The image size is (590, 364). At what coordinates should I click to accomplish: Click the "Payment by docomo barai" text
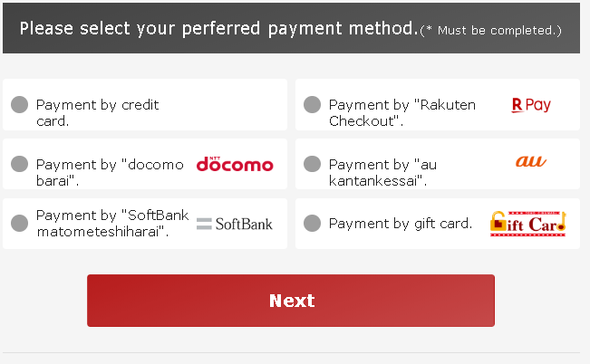(109, 172)
